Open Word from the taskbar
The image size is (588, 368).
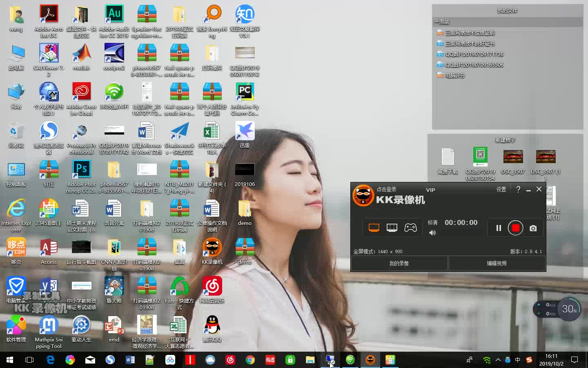(x=130, y=360)
